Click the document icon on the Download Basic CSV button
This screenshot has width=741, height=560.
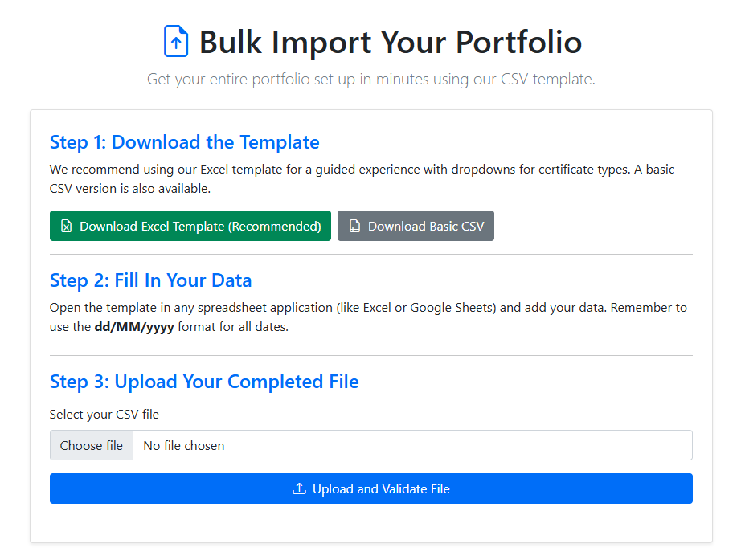(354, 226)
